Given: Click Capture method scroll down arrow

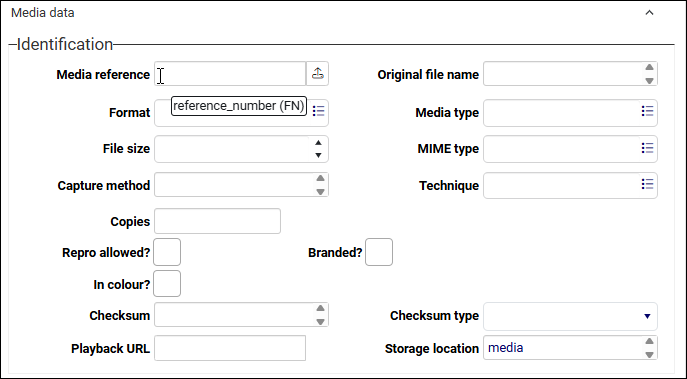Looking at the screenshot, I should tap(320, 191).
